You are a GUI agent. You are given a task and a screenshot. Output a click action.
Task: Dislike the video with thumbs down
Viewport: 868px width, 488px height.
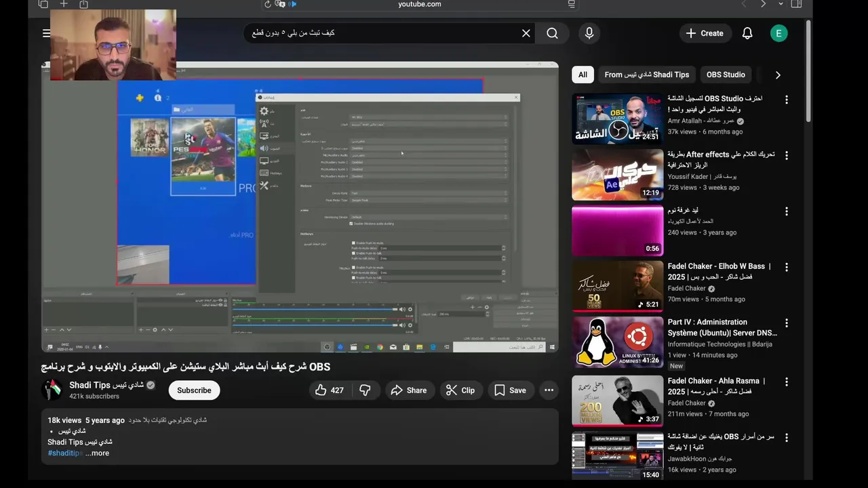click(365, 390)
